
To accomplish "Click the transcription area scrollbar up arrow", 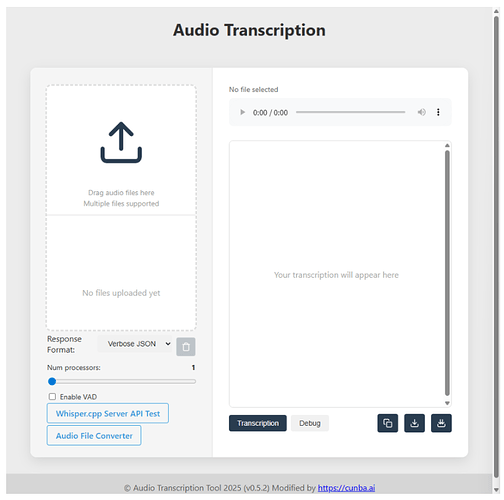I will [x=447, y=145].
